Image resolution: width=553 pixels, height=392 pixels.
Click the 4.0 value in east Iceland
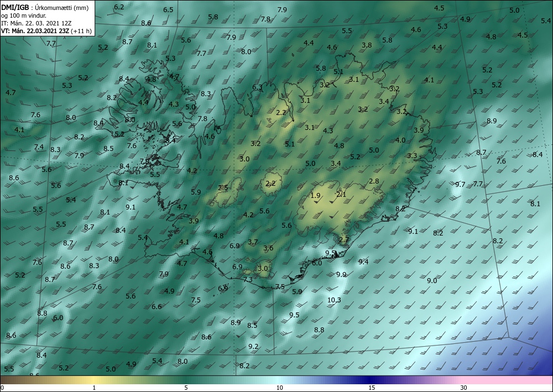tap(400, 140)
